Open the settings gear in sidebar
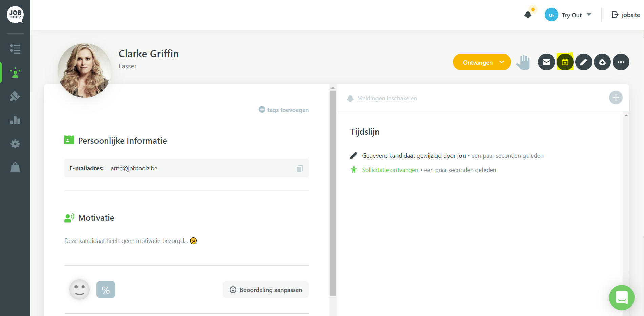The width and height of the screenshot is (644, 316). pos(15,144)
